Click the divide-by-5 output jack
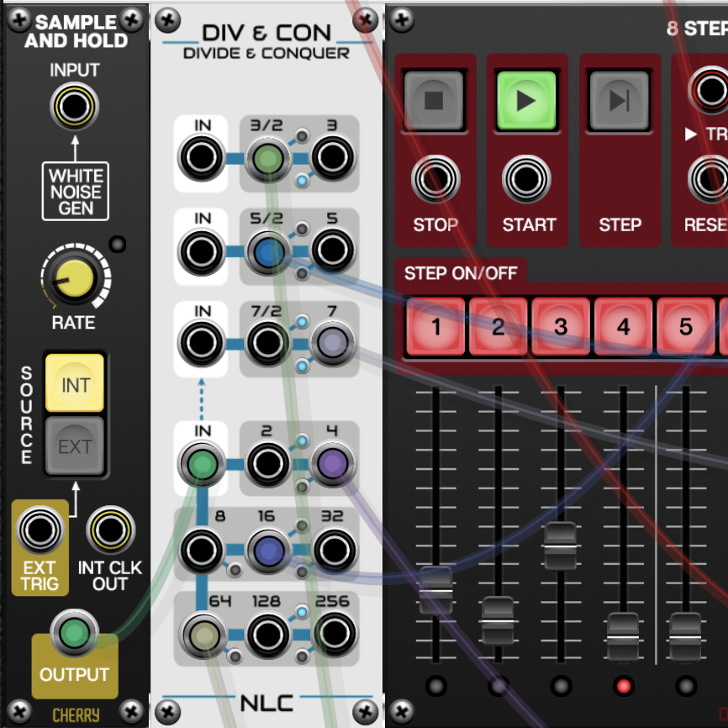This screenshot has height=728, width=728. tap(332, 251)
